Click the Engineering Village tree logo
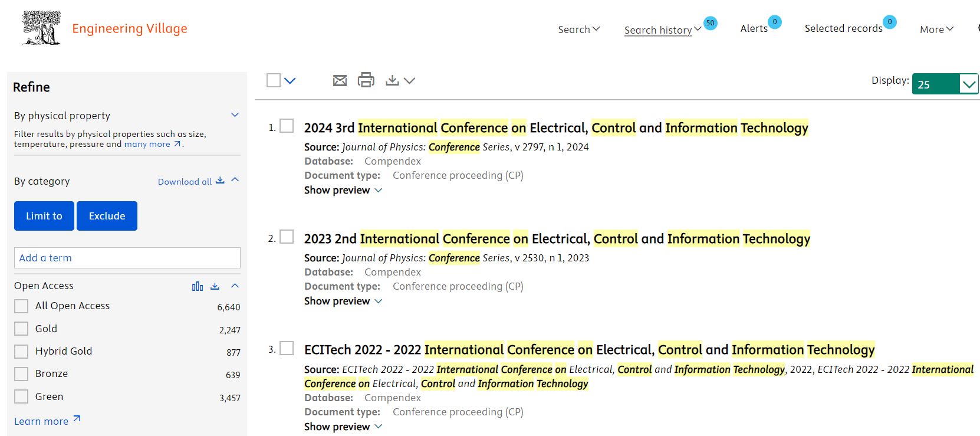 coord(41,28)
